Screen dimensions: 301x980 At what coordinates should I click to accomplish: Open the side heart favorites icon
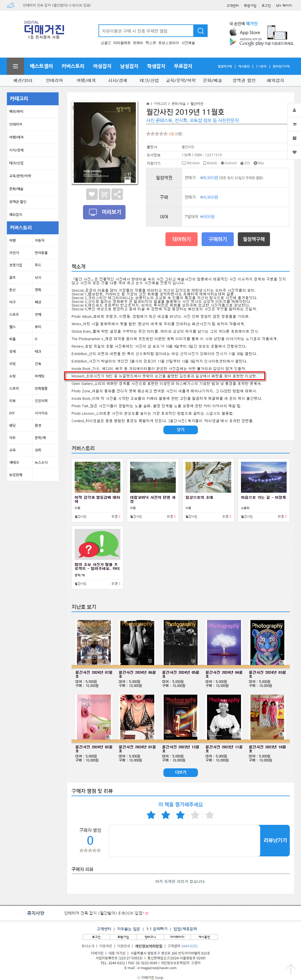click(294, 152)
